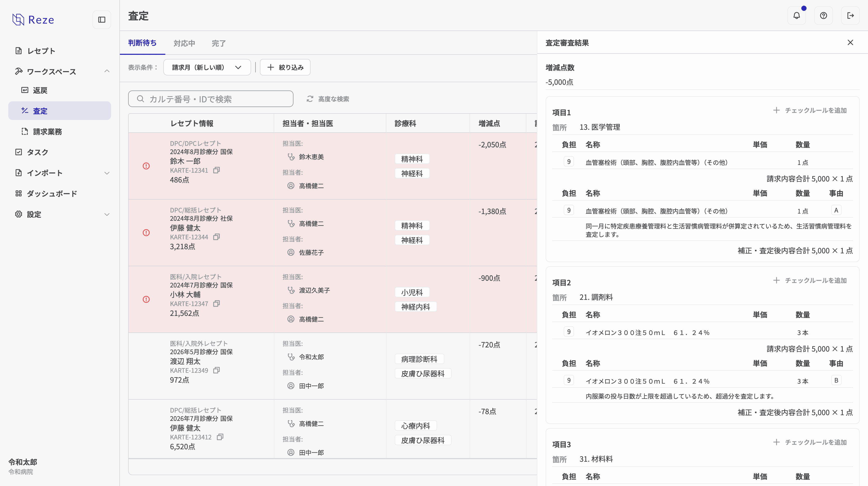This screenshot has height=486, width=868.
Task: Click the alert icon for 伊藤 健太 KARTE-12344 row
Action: point(146,233)
